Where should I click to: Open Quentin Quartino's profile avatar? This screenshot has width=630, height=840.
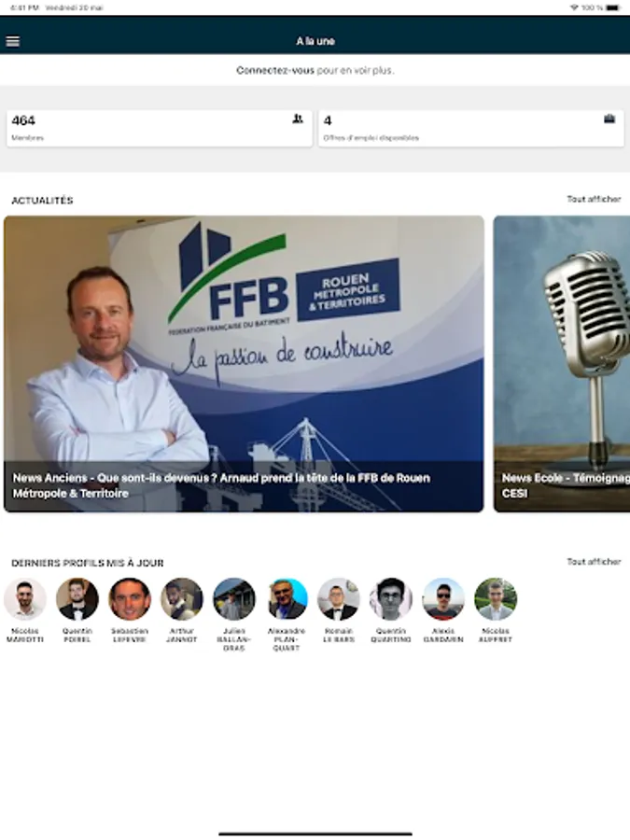coord(391,599)
